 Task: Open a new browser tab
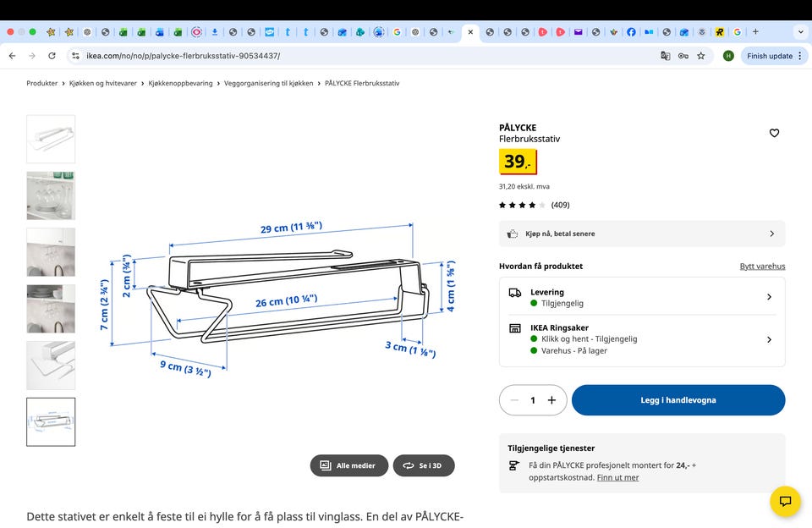pos(755,31)
